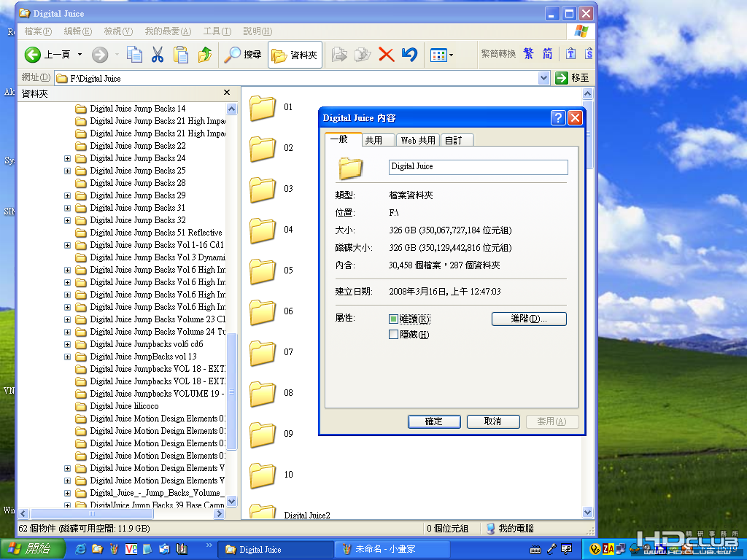Viewport: 747px width, 560px height.
Task: Open the 我的最愛 menu
Action: (x=168, y=31)
